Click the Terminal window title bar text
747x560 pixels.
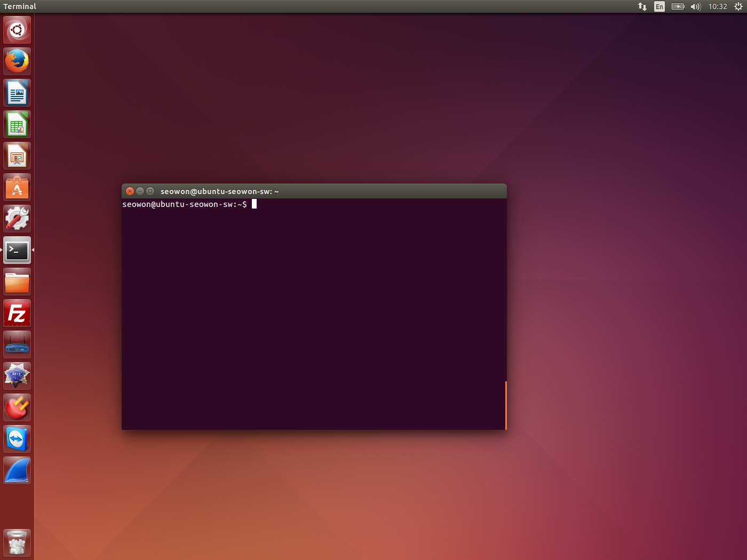click(220, 191)
